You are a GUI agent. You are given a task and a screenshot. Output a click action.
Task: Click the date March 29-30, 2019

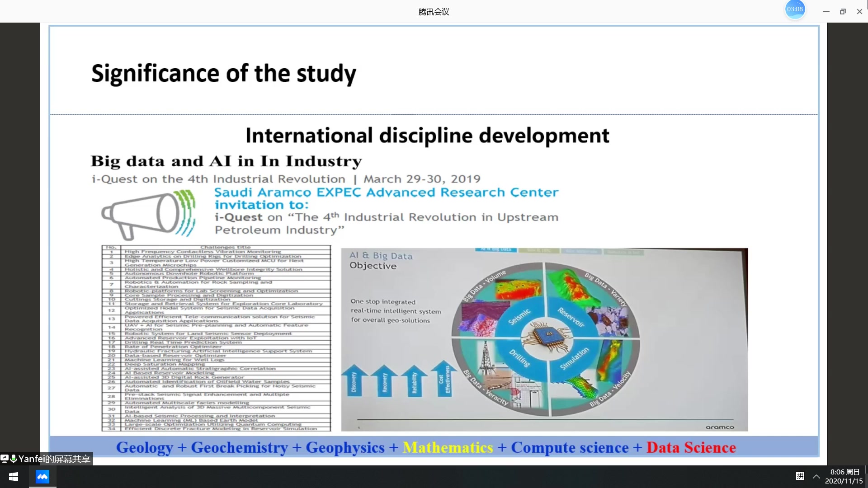[422, 179]
